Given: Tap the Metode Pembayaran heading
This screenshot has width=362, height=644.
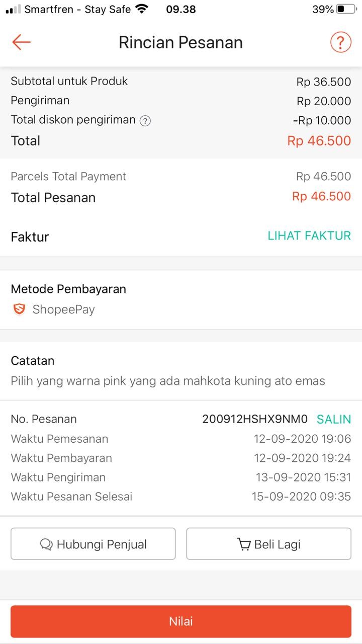Looking at the screenshot, I should (x=68, y=289).
